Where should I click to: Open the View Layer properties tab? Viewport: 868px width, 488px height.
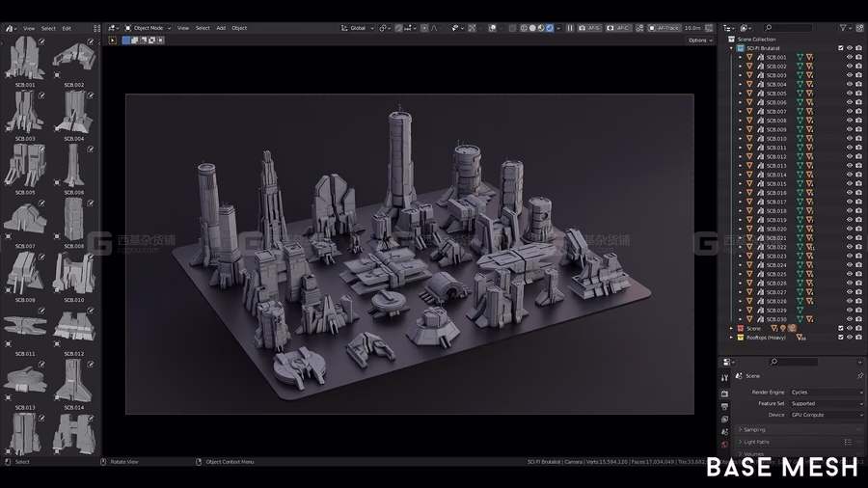coord(724,419)
